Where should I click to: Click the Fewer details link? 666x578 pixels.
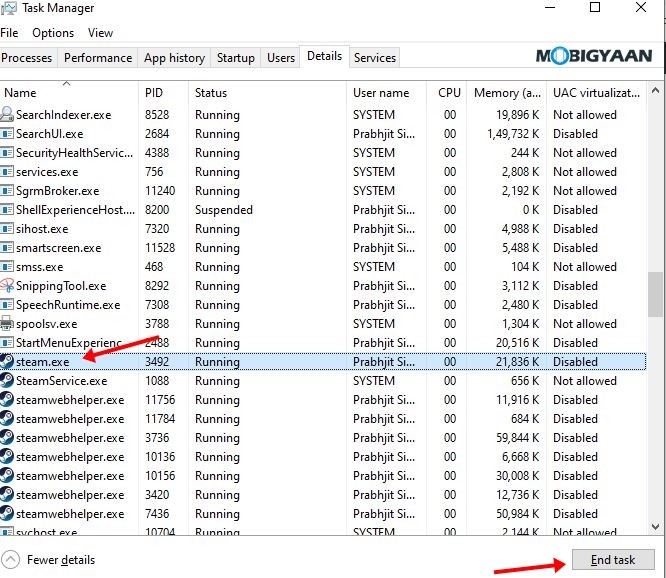(x=61, y=560)
